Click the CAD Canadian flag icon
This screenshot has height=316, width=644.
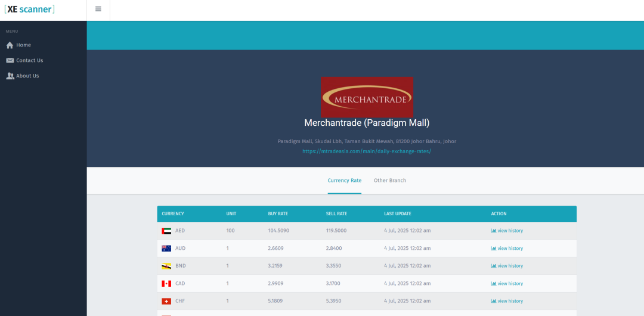[166, 284]
